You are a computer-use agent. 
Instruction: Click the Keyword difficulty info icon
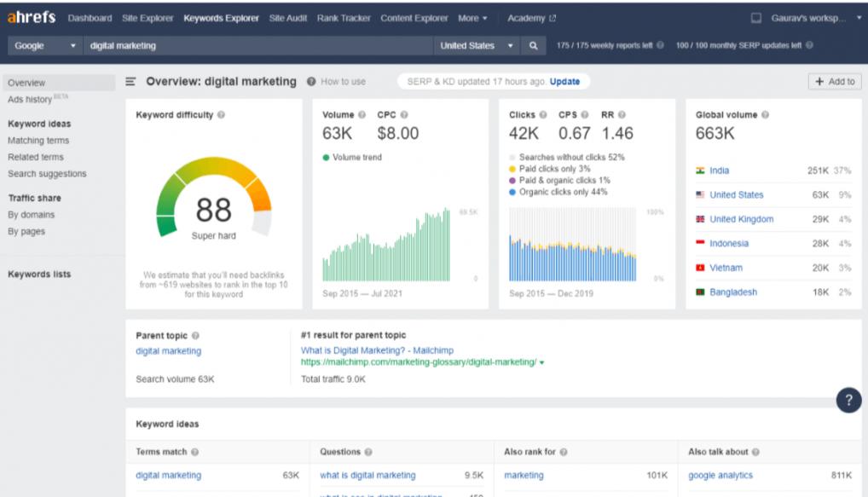pyautogui.click(x=221, y=114)
